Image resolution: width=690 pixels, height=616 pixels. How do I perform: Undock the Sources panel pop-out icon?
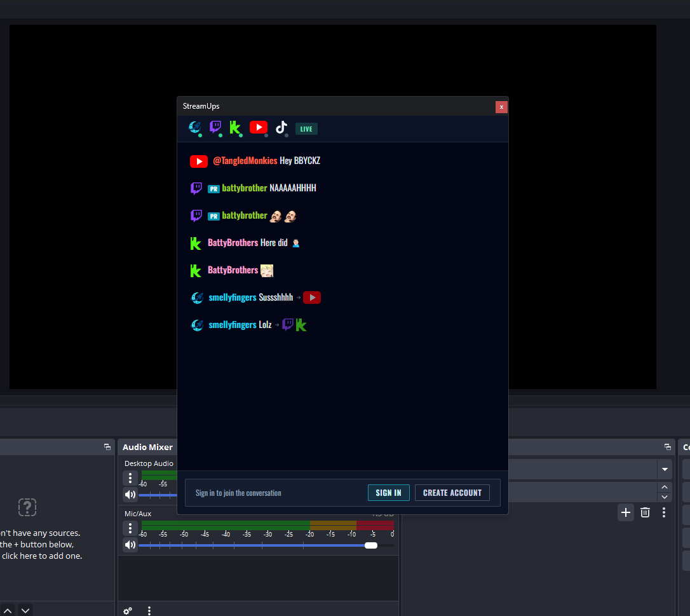pyautogui.click(x=107, y=447)
